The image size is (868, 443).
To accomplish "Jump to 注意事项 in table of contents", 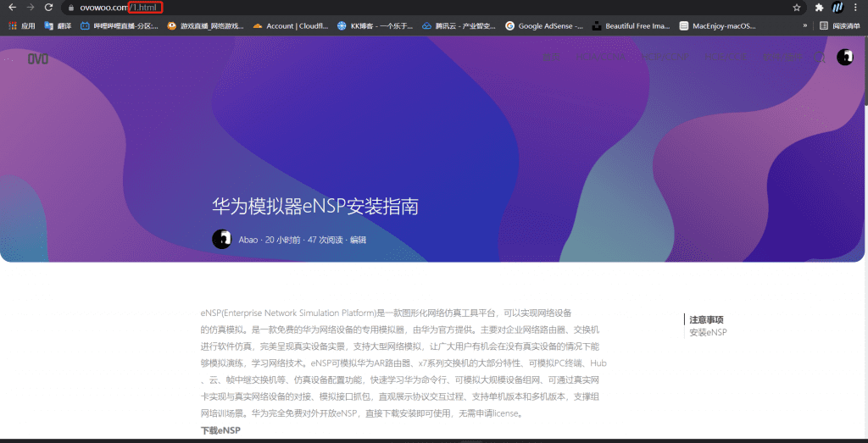I will click(706, 319).
